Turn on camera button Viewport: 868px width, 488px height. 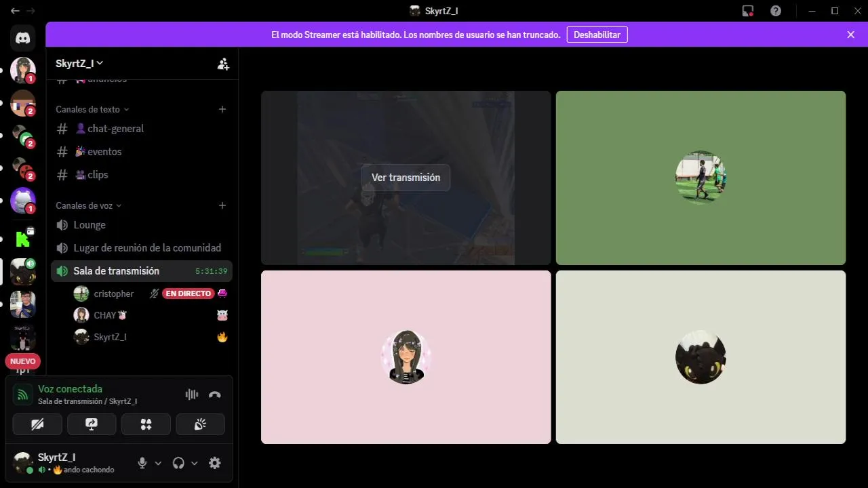[x=37, y=424]
